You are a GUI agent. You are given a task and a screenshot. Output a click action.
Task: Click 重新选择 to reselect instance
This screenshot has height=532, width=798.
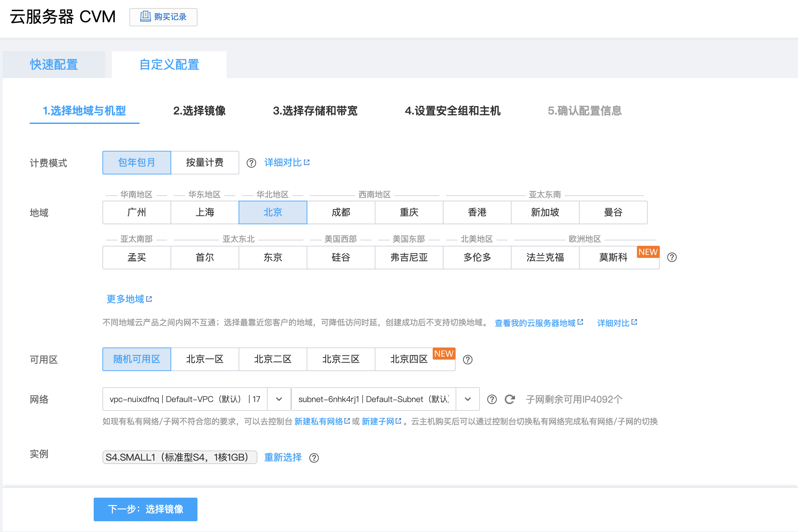point(283,457)
